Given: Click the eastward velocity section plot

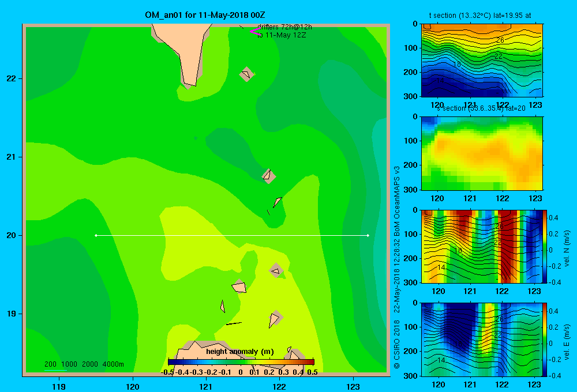Looking at the screenshot, I should (482, 340).
